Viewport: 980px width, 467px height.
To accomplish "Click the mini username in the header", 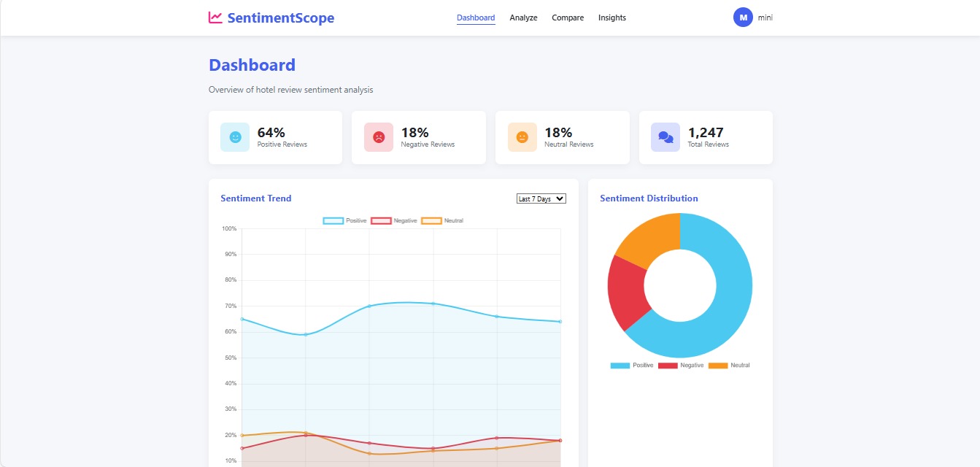I will coord(765,17).
